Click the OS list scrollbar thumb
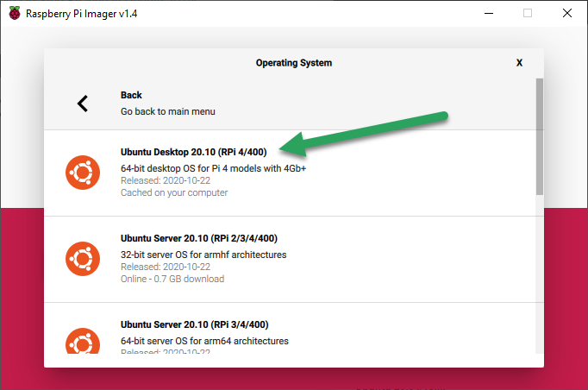 540,136
